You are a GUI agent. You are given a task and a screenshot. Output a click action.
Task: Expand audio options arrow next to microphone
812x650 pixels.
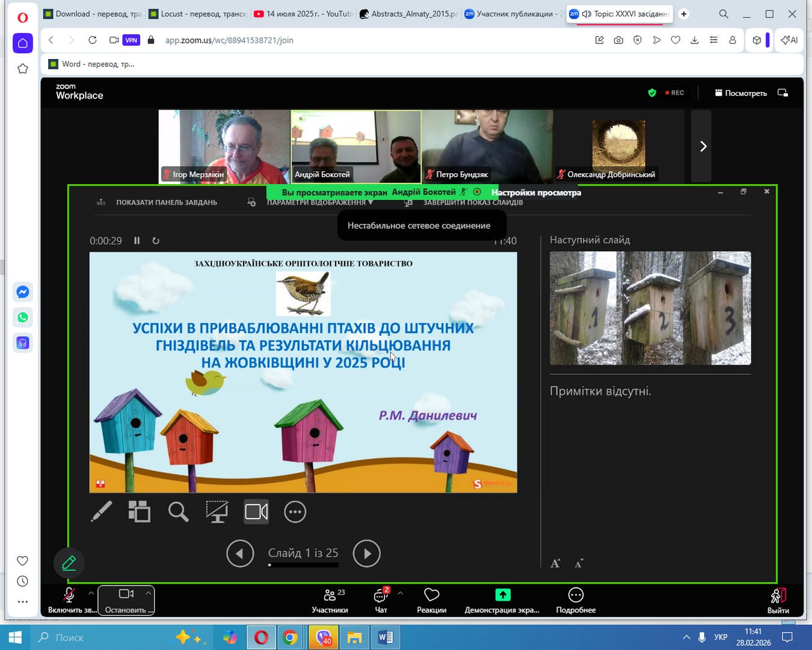[91, 593]
